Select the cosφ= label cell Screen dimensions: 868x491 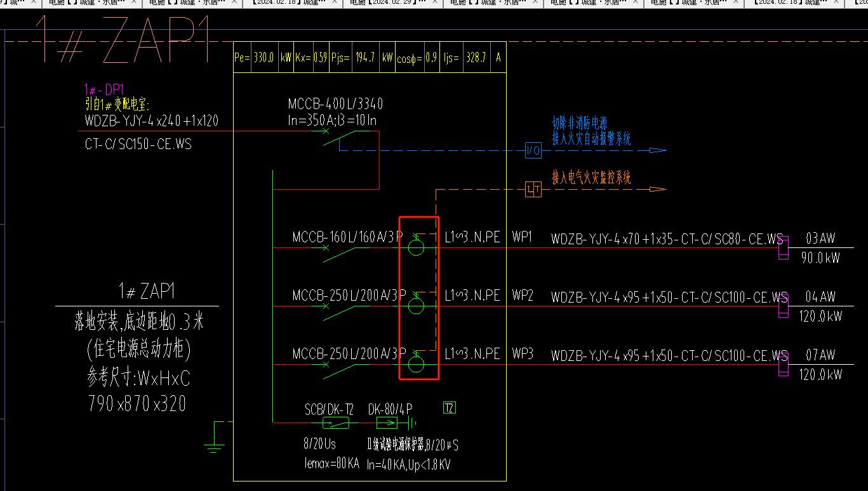click(410, 57)
